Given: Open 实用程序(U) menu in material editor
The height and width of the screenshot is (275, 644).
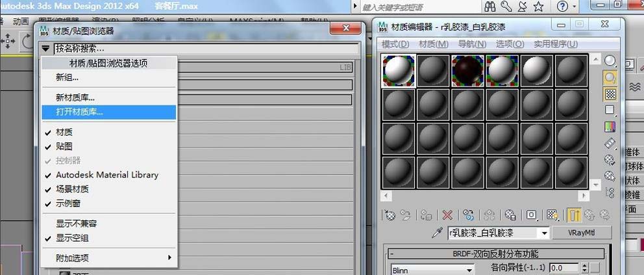Looking at the screenshot, I should click(556, 44).
